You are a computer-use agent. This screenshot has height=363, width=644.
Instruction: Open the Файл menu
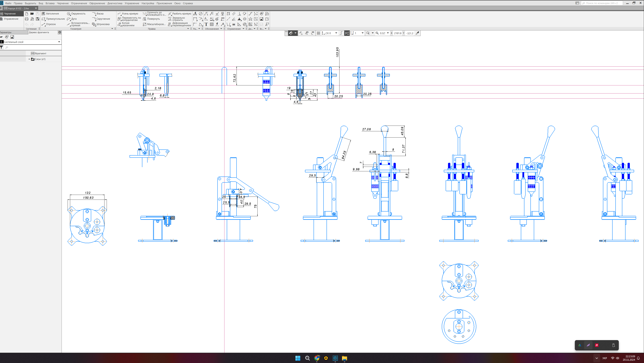8,3
